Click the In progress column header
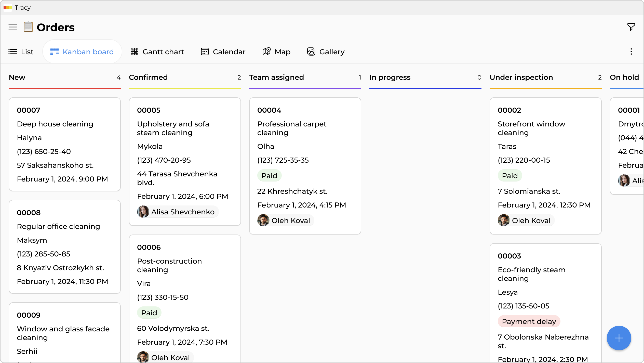This screenshot has width=644, height=363. point(390,77)
